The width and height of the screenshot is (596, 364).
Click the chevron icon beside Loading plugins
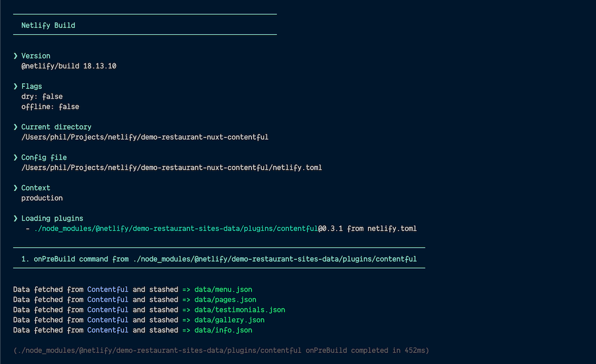click(15, 218)
